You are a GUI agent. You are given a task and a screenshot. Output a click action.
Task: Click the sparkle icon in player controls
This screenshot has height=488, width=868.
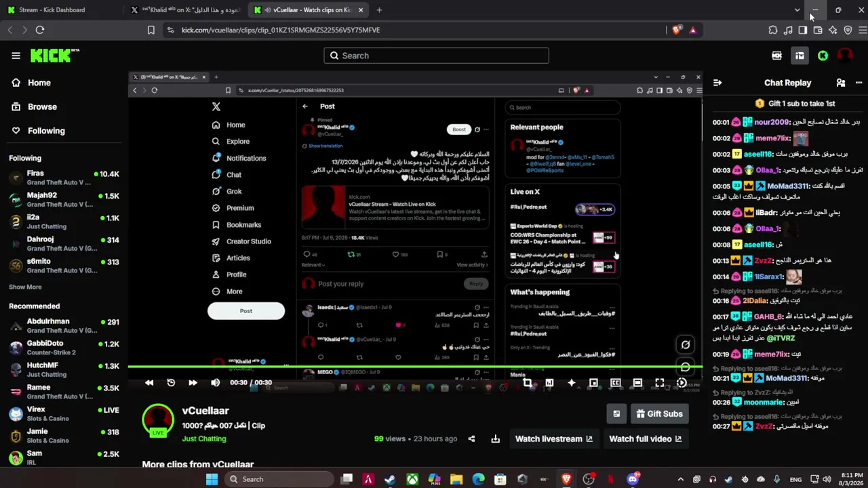pyautogui.click(x=571, y=383)
